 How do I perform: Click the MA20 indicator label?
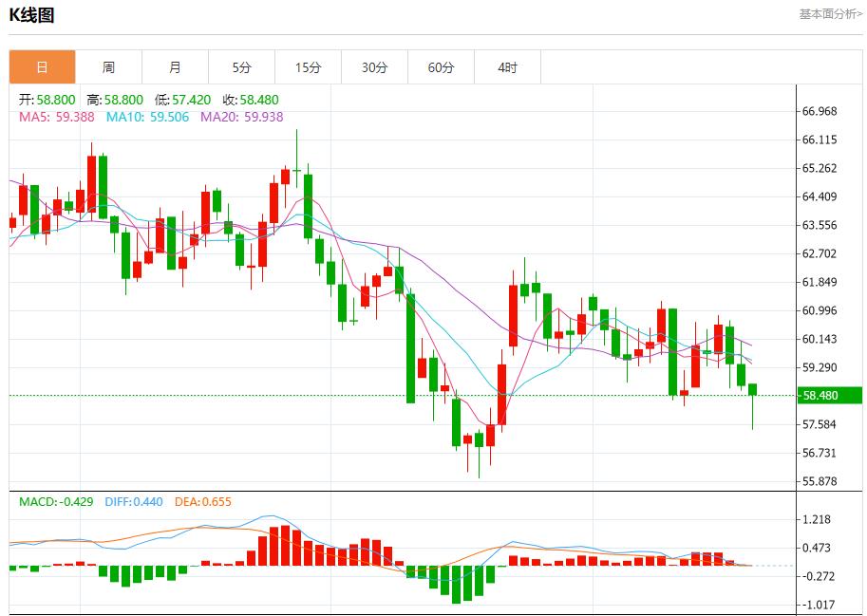point(241,117)
